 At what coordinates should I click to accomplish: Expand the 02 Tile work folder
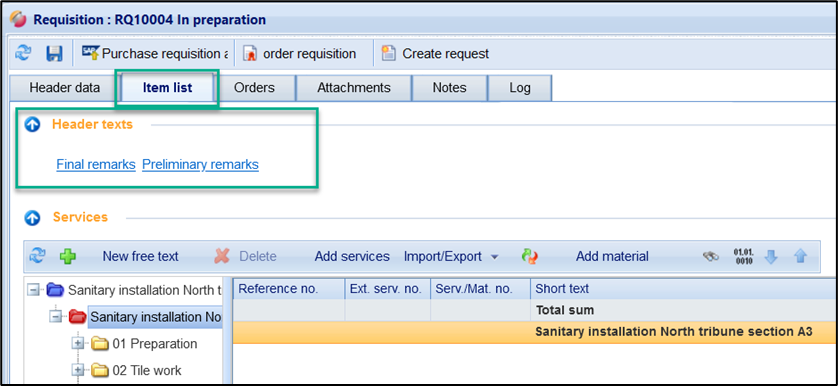78,370
